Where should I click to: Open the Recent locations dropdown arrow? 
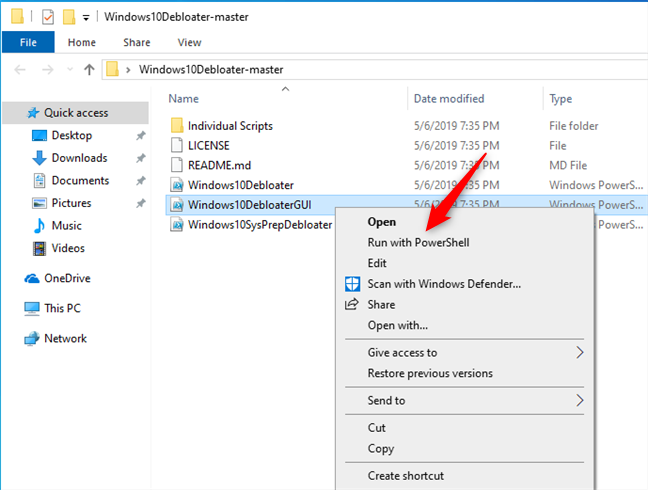[70, 69]
